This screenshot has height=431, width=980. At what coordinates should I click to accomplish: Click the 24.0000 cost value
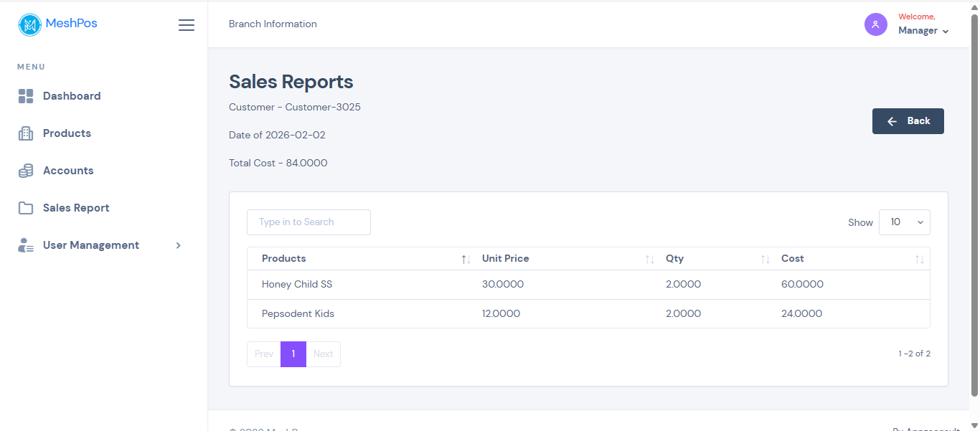[801, 314]
